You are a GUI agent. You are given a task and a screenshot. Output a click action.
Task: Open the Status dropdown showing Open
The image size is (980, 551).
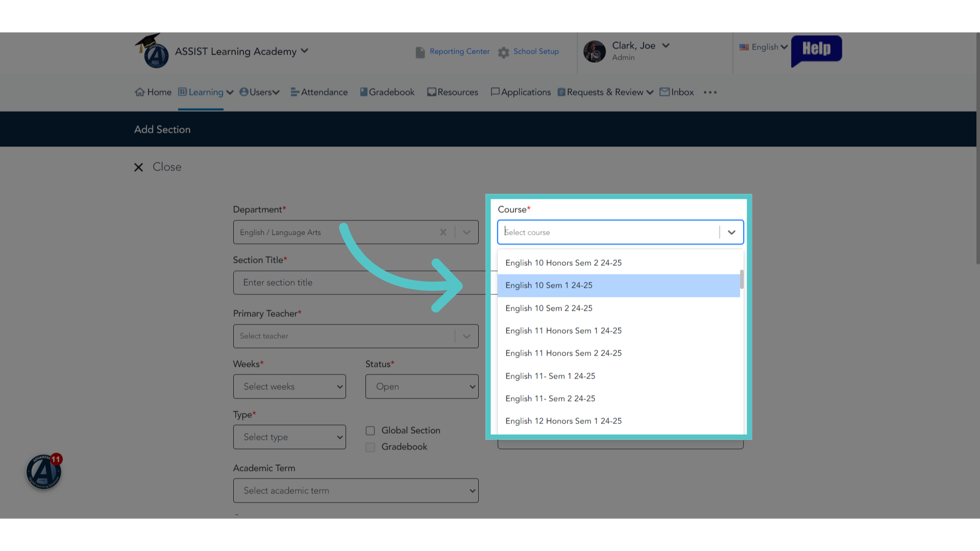pos(422,387)
